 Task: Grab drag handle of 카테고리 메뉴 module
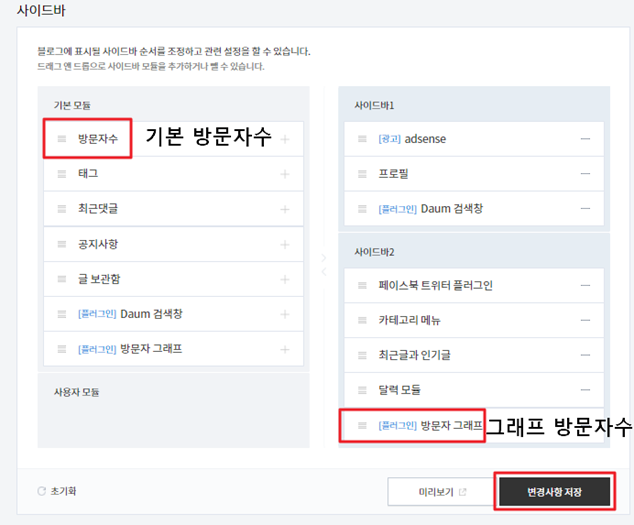point(362,320)
